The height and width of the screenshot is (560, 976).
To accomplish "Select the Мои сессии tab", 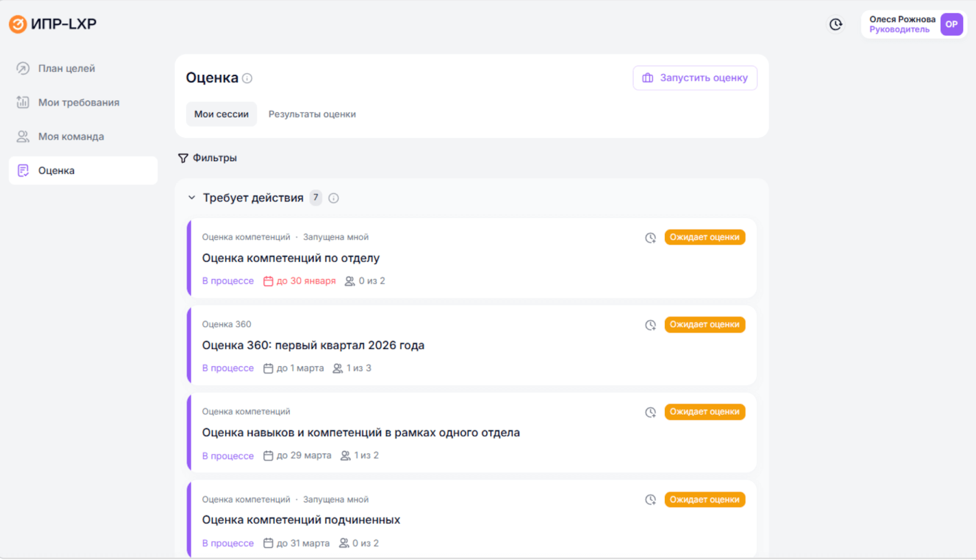I will [221, 113].
